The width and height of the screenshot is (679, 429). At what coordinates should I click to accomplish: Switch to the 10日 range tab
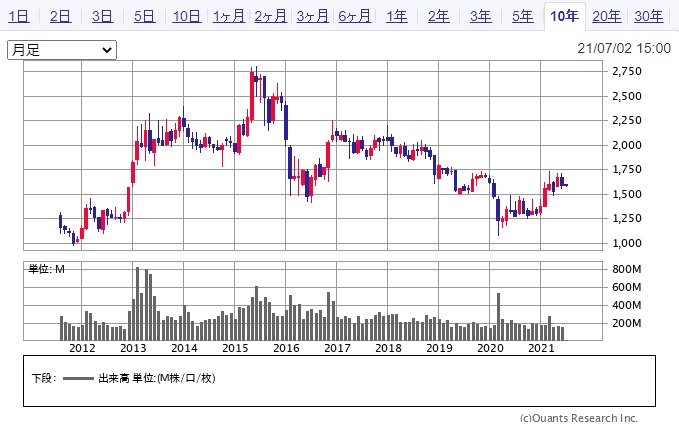[x=187, y=16]
